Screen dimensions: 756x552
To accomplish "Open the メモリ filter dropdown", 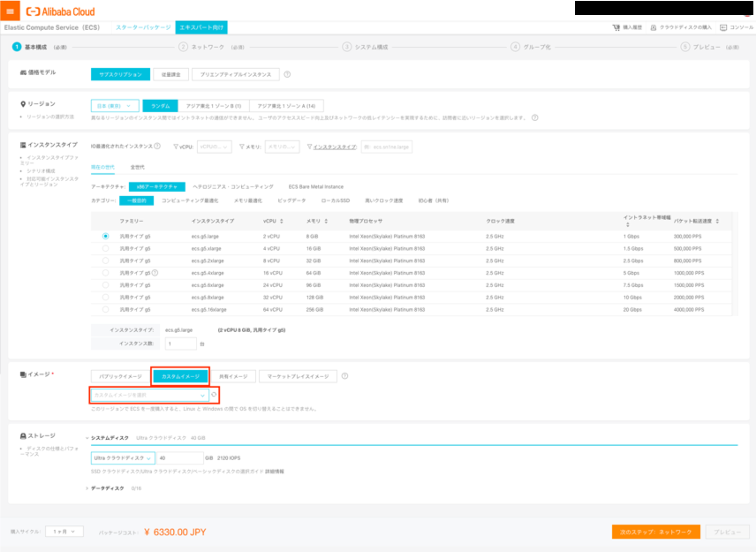I will click(x=282, y=147).
